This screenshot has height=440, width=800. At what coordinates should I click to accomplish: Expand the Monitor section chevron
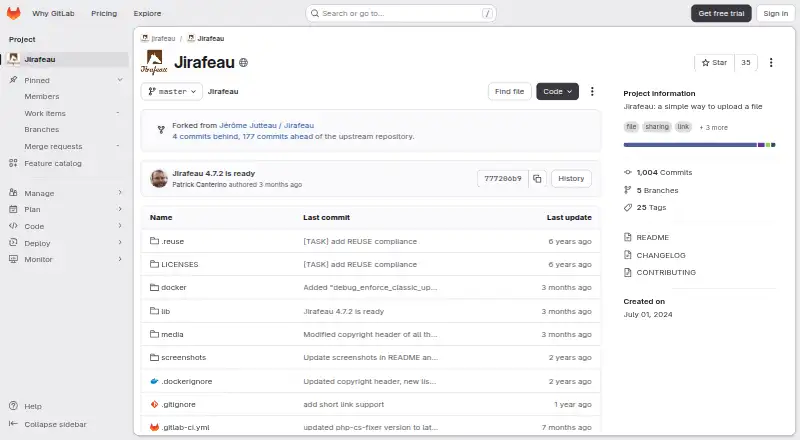click(x=120, y=259)
